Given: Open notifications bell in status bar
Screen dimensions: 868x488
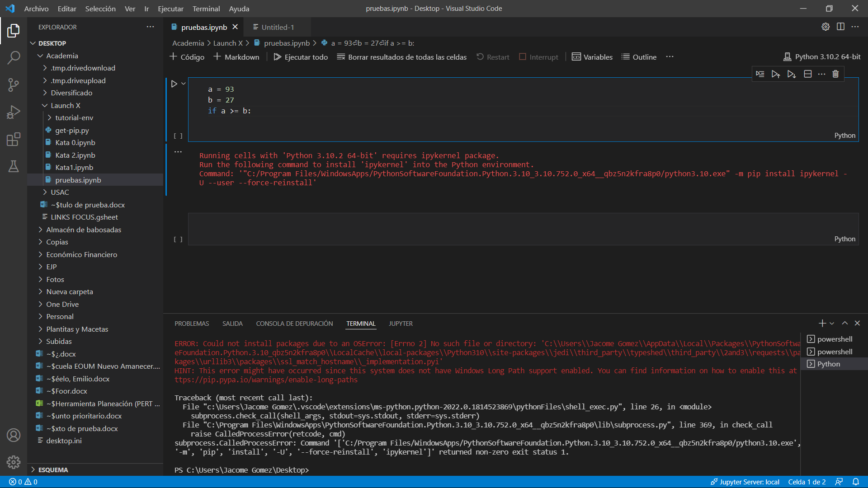Looking at the screenshot, I should (856, 482).
